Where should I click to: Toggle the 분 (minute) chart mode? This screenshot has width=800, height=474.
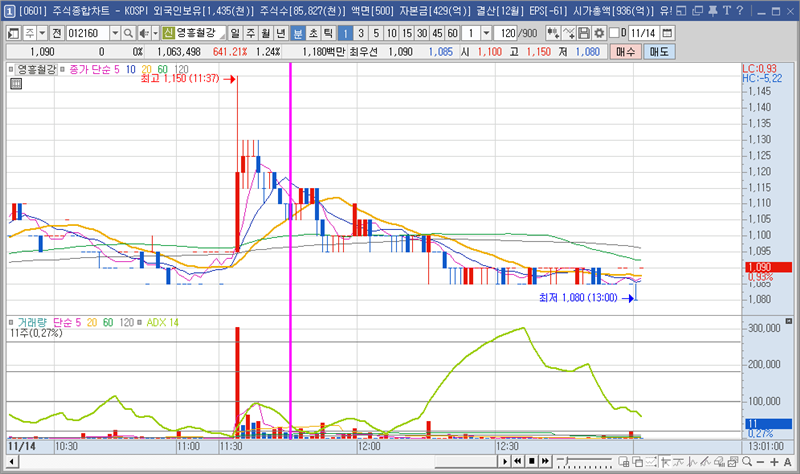pos(297,33)
